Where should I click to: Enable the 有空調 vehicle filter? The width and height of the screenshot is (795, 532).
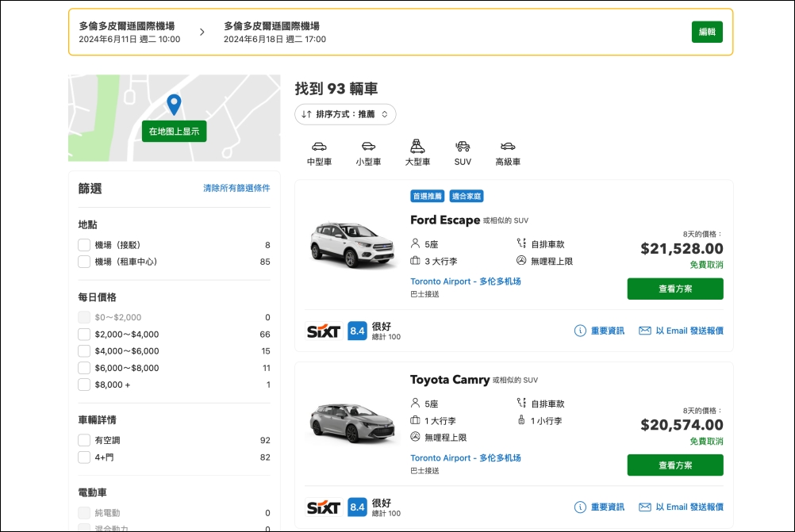coord(84,440)
